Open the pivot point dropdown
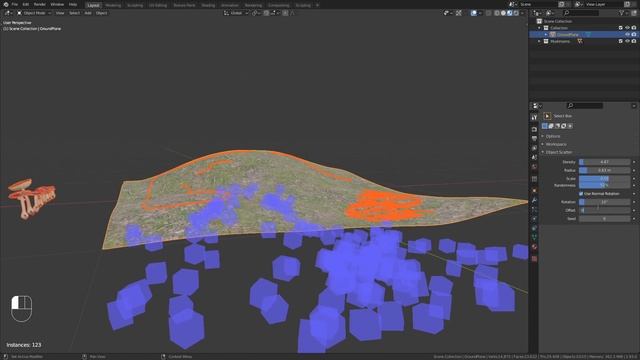 coord(256,13)
